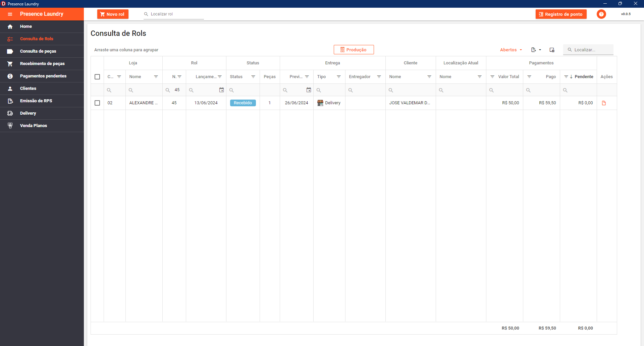Expand the export options dropdown arrow

(x=540, y=50)
